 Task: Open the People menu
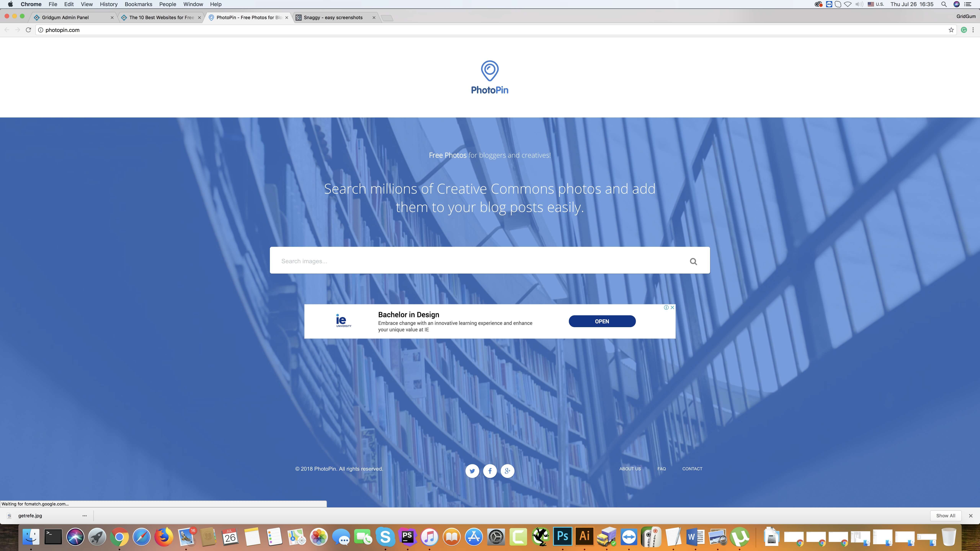tap(167, 4)
